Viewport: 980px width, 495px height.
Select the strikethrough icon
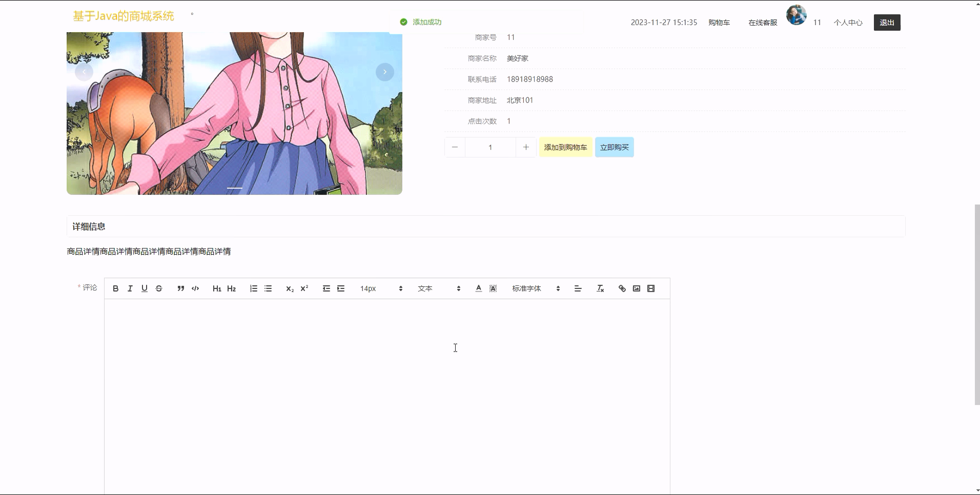click(159, 288)
